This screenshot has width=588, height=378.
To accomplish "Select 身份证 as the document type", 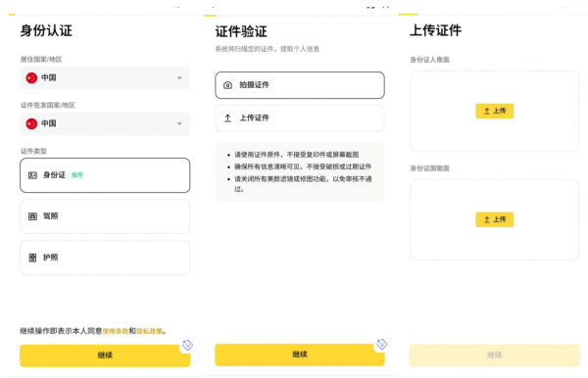I will point(105,175).
